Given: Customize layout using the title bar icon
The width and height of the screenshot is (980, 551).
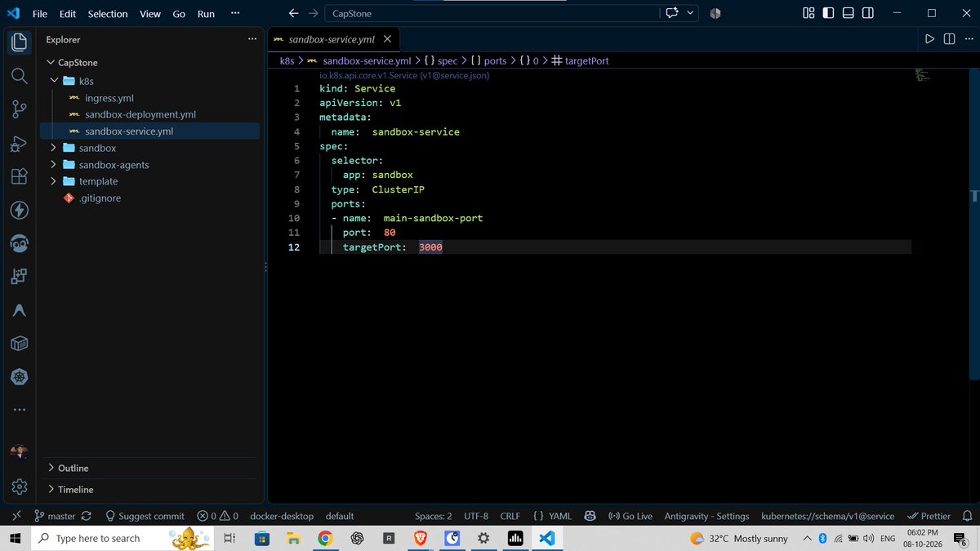Looking at the screenshot, I should click(x=808, y=13).
